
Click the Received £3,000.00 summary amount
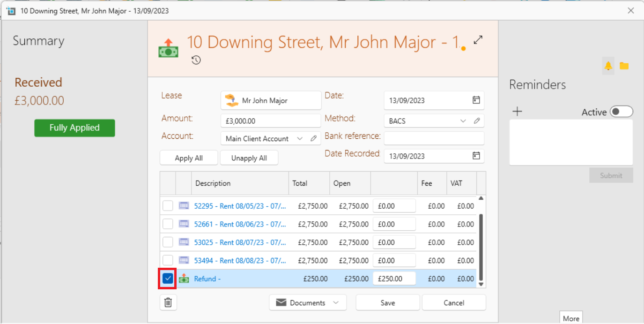point(39,101)
